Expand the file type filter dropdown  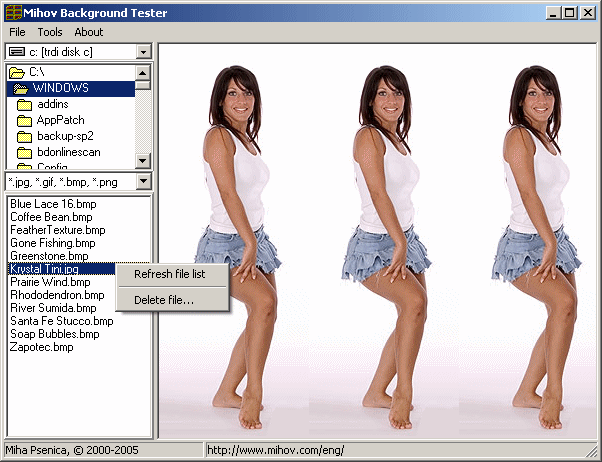point(143,181)
